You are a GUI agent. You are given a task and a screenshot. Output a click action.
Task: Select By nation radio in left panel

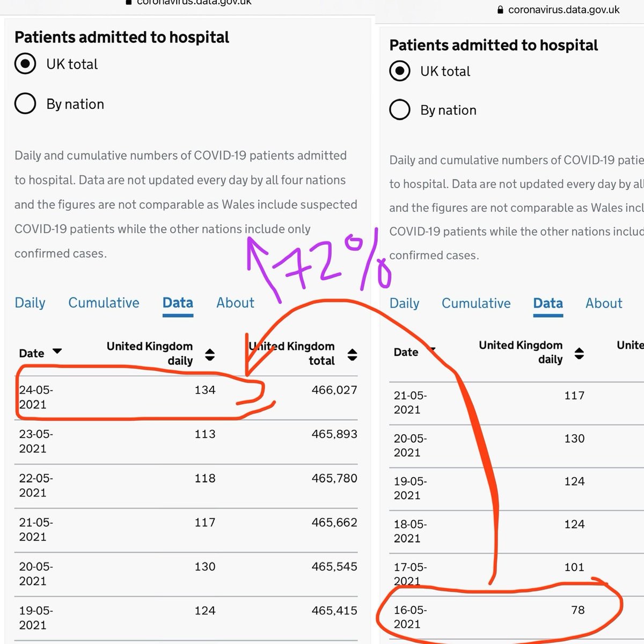[25, 104]
